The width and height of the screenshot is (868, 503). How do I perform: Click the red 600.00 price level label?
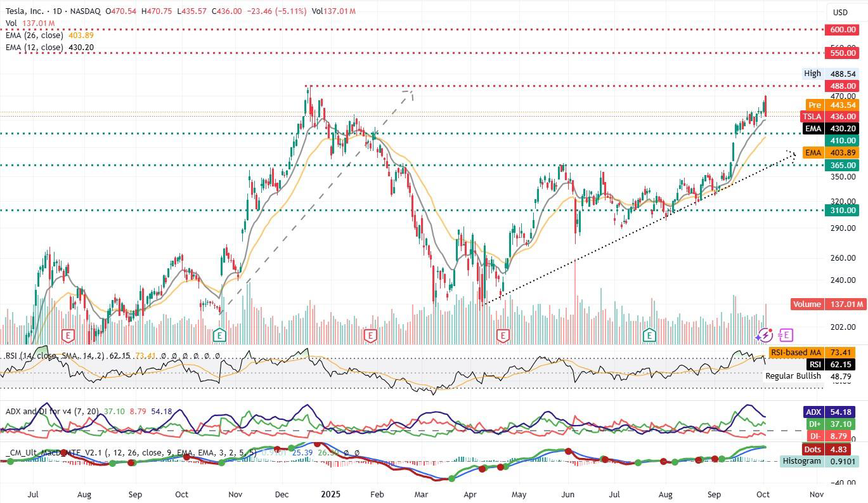click(840, 30)
